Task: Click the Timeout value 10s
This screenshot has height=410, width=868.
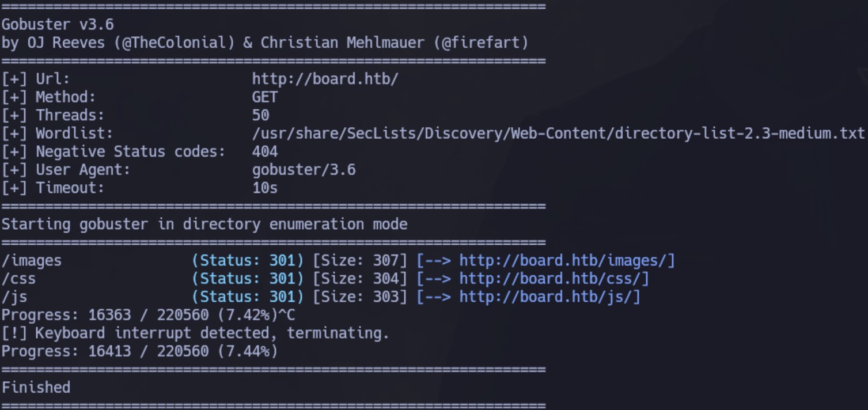Action: 265,188
